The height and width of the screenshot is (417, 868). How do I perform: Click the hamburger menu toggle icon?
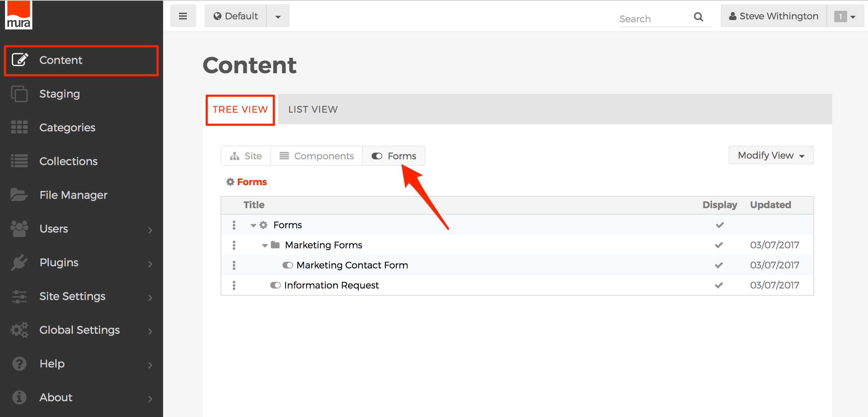[183, 16]
